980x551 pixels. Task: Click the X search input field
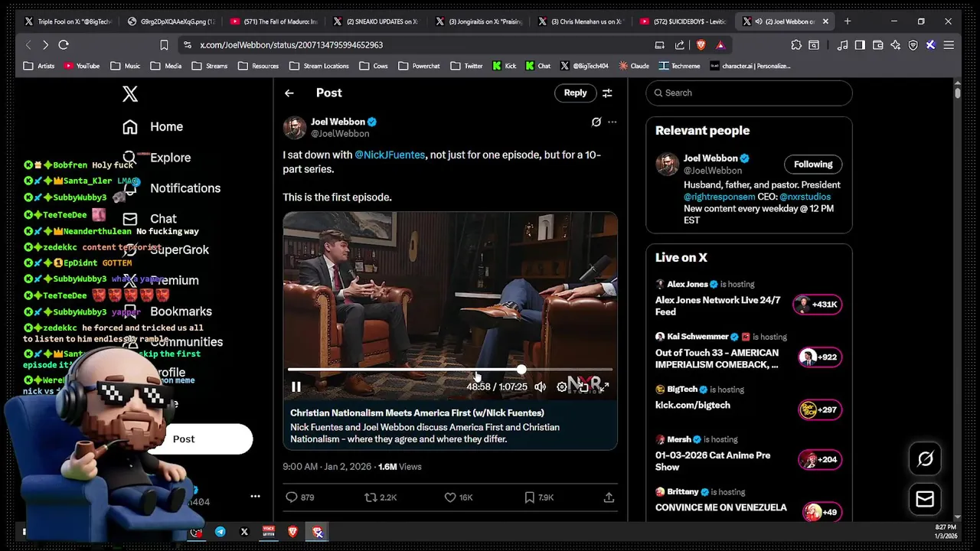pos(749,93)
